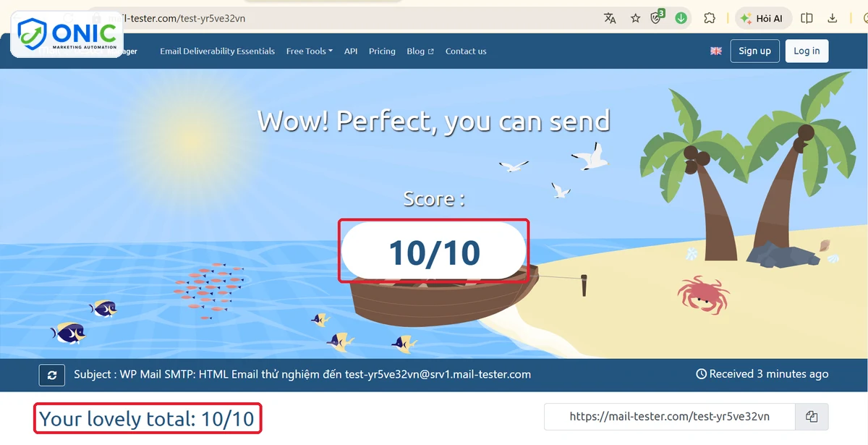Open the browser downloads icon

[x=833, y=18]
